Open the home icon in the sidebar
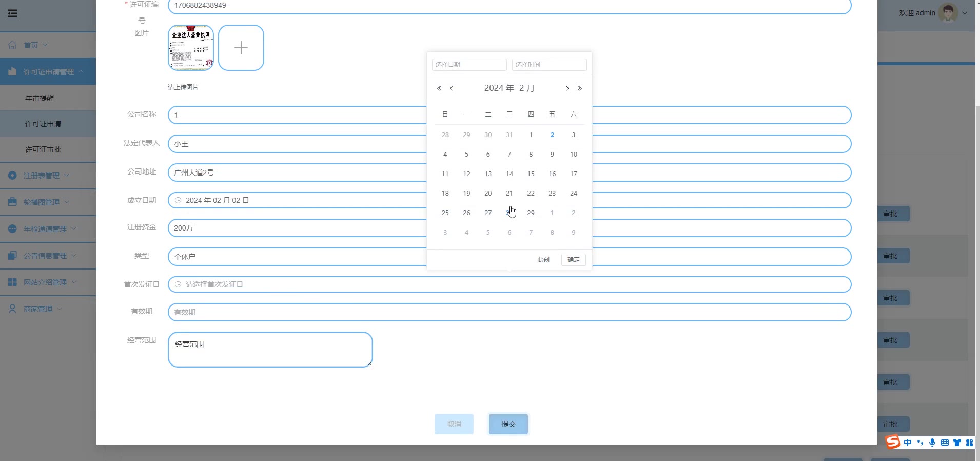The width and height of the screenshot is (980, 461). [x=13, y=45]
